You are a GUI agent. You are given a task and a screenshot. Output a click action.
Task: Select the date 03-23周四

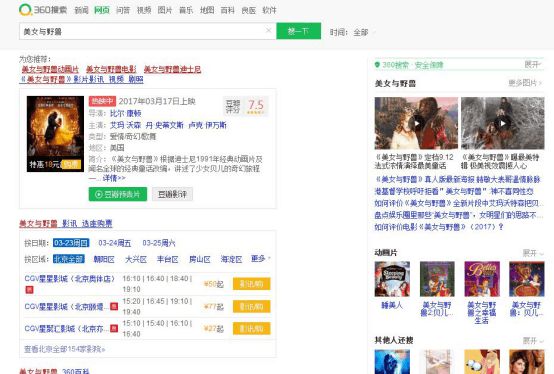[71, 243]
